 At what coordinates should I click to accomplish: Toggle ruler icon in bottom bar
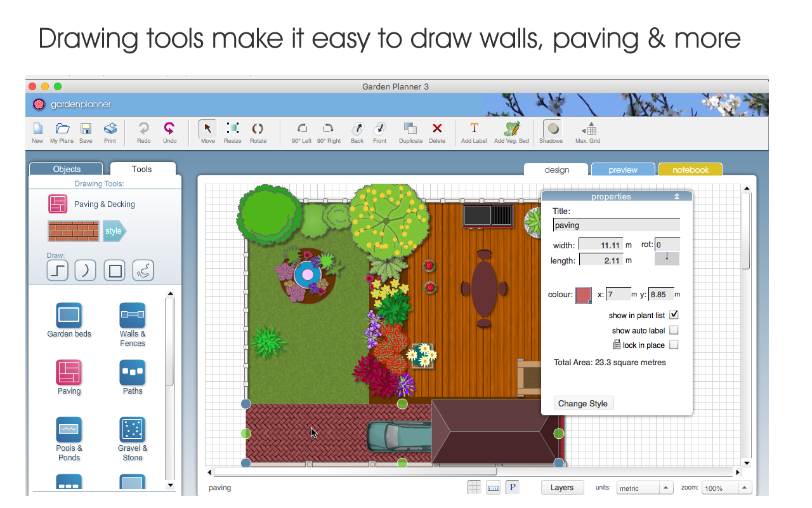(494, 488)
